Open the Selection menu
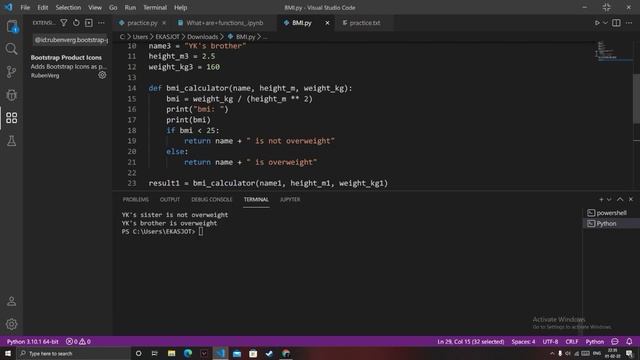Image resolution: width=640 pixels, height=360 pixels. (x=68, y=7)
